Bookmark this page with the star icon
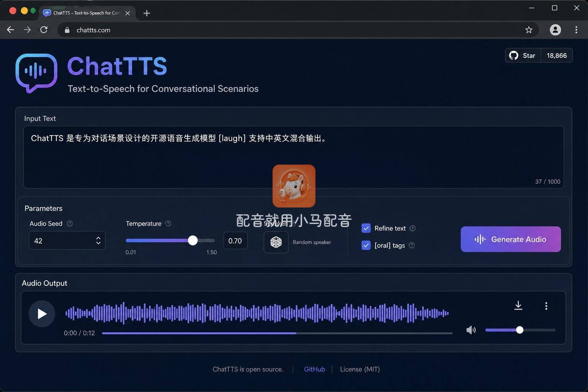The width and height of the screenshot is (588, 392). (x=529, y=30)
